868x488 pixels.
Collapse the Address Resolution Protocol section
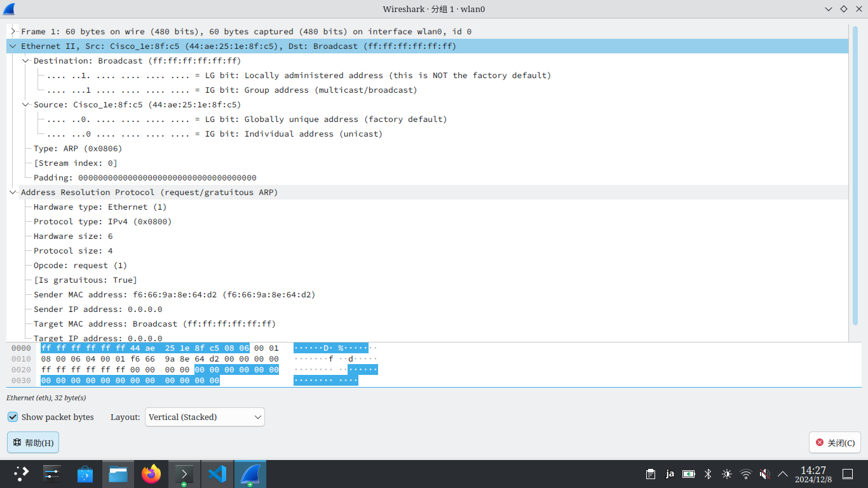click(13, 192)
